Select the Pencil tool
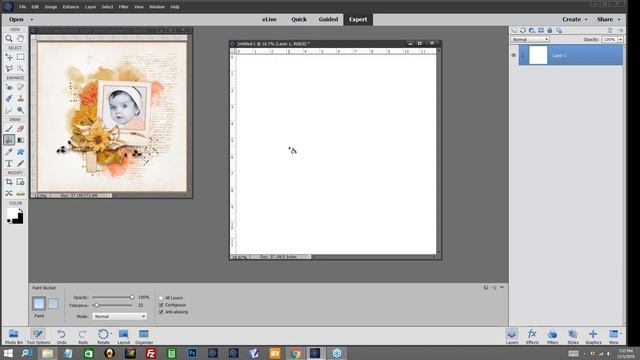The width and height of the screenshot is (640, 360). pos(20,163)
